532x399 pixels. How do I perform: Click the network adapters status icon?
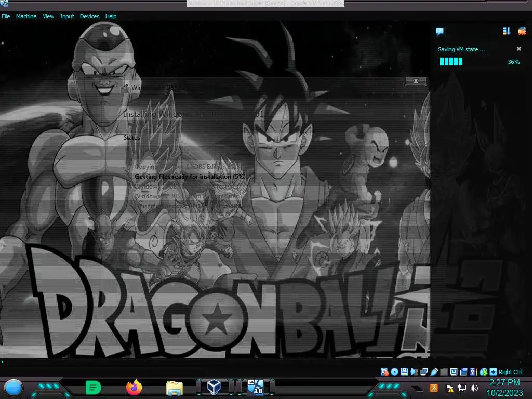point(424,372)
